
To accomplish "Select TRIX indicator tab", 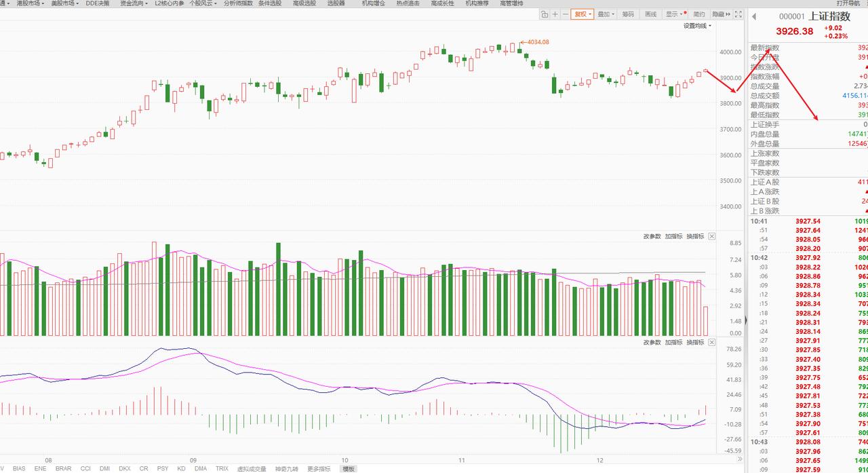I will point(222,469).
